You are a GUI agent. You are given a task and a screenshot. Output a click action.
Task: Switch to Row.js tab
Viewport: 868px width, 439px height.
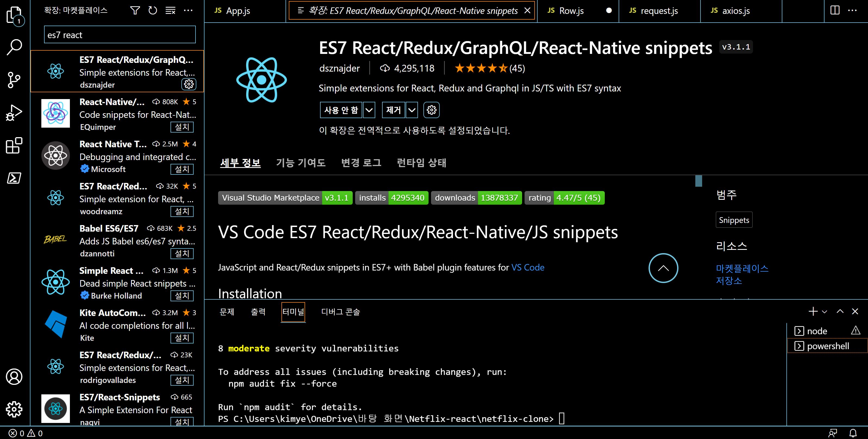[x=571, y=11]
